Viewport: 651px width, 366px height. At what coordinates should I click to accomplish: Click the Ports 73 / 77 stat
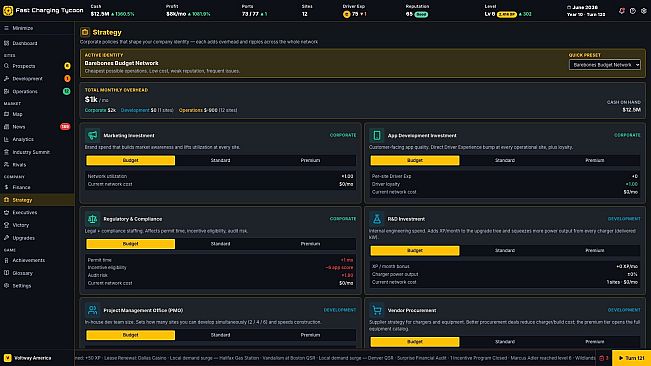click(x=254, y=11)
